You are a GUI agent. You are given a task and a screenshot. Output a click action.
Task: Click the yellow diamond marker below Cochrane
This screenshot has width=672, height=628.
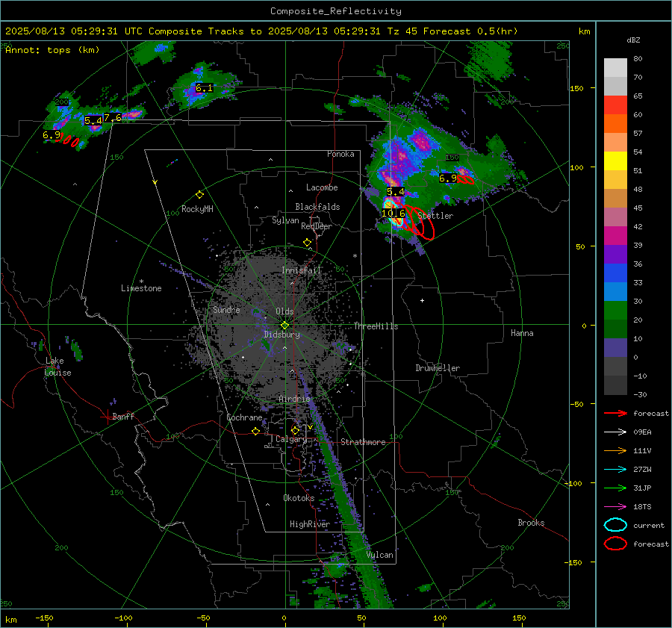(256, 432)
